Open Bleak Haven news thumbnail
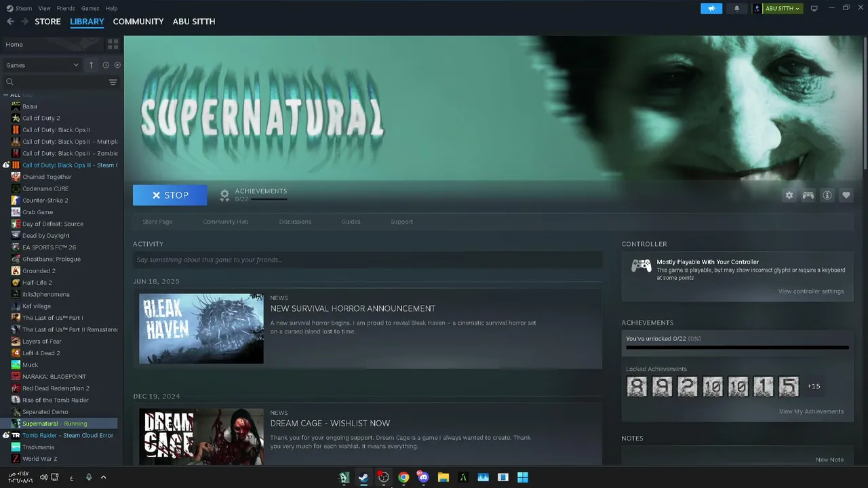Viewport: 868px width, 488px height. [x=201, y=329]
